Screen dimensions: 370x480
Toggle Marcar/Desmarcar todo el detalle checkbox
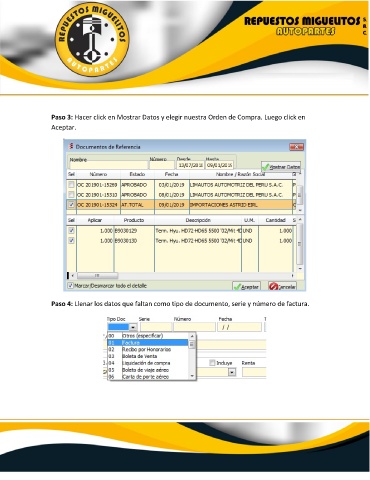(x=71, y=285)
